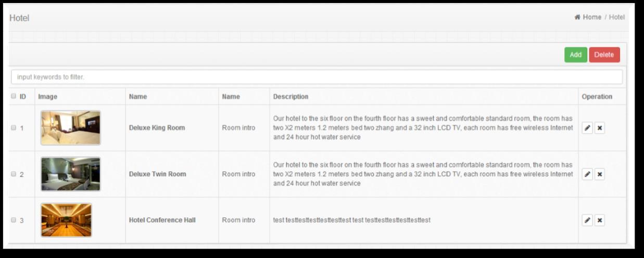Toggle the select-all checkbox beside ID
The image size is (644, 258).
point(13,96)
